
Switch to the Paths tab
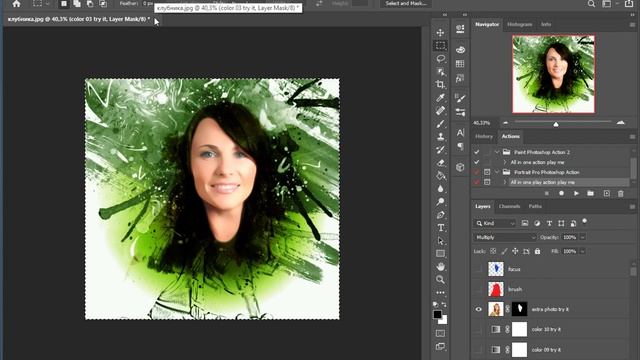[x=535, y=207]
